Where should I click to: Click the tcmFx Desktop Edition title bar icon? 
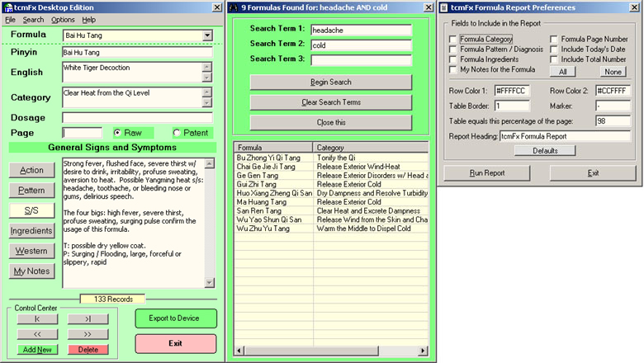[7, 7]
